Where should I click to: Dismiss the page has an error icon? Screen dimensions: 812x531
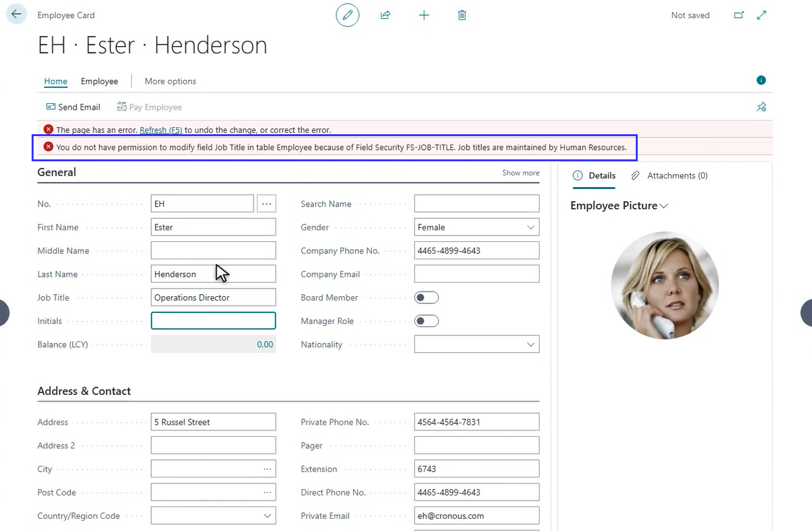point(48,130)
